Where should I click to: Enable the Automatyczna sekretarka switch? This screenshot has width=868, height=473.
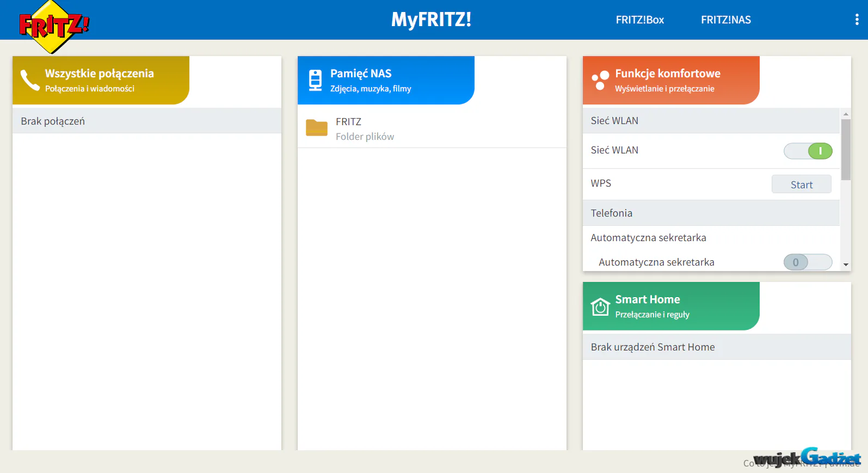(x=808, y=262)
